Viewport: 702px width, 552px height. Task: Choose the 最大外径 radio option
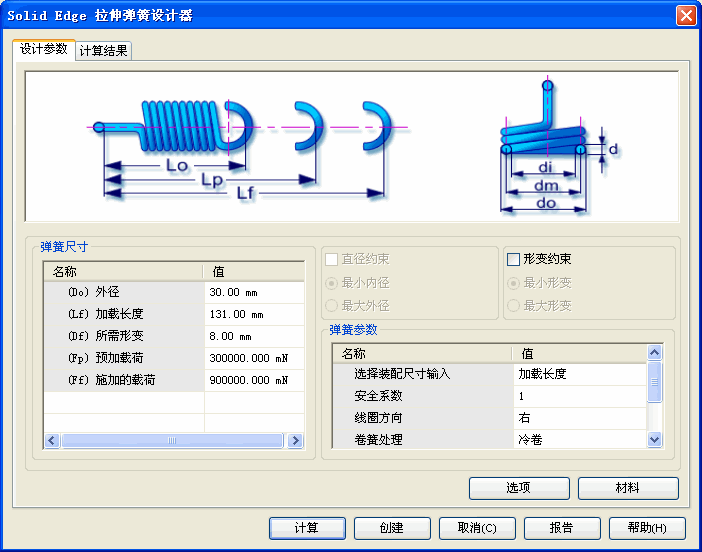(332, 305)
